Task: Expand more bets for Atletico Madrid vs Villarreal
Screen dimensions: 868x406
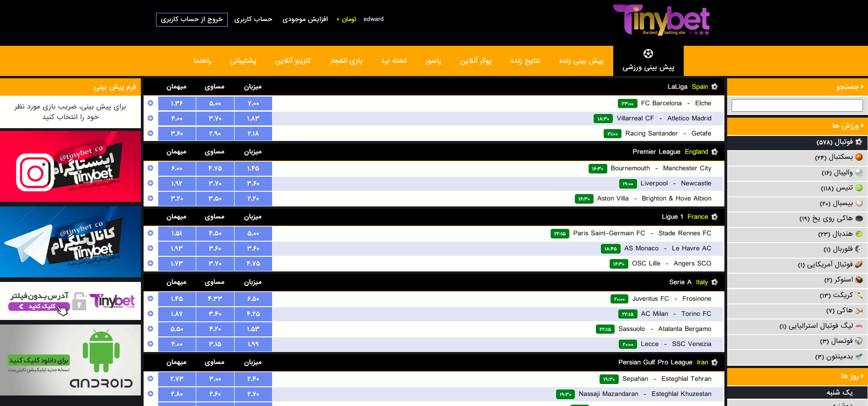Action: tap(150, 118)
